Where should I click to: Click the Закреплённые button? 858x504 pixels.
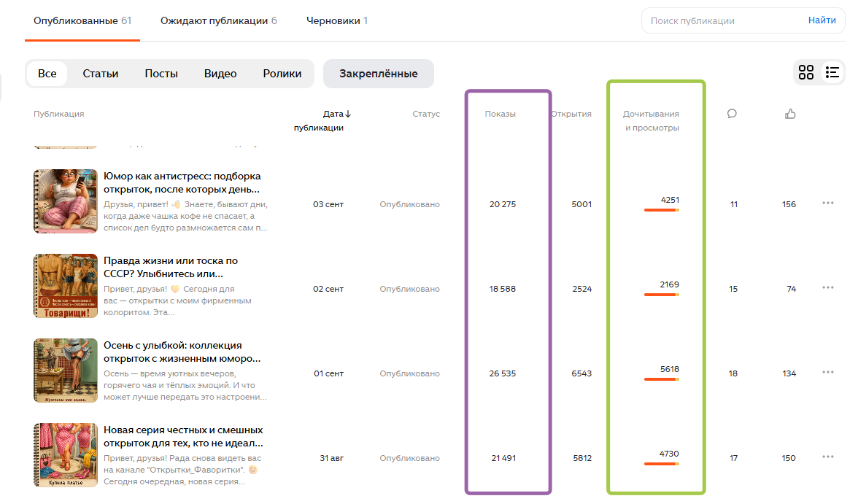coord(379,74)
